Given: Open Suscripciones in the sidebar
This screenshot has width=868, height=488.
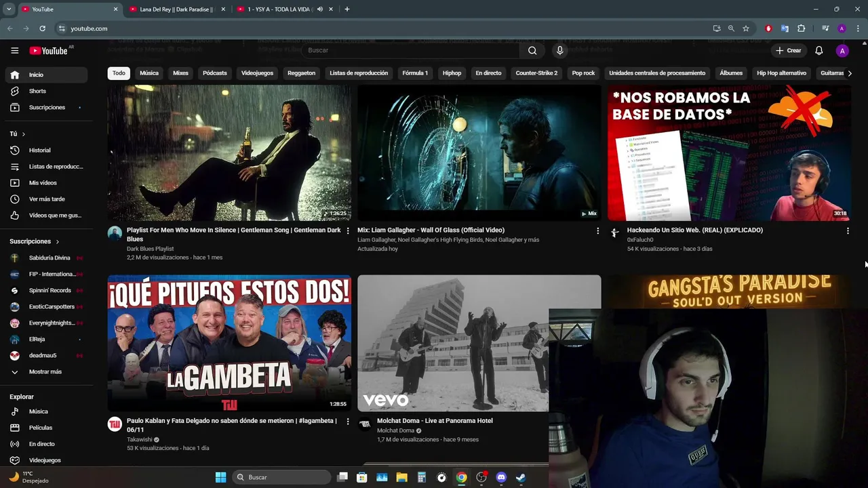Looking at the screenshot, I should click(47, 107).
